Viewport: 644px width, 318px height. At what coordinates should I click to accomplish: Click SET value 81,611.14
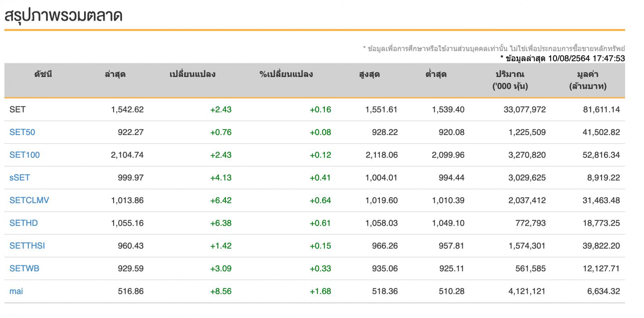601,110
